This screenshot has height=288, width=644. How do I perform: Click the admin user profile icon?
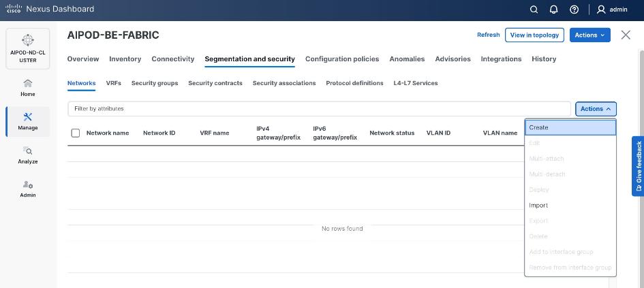(601, 10)
